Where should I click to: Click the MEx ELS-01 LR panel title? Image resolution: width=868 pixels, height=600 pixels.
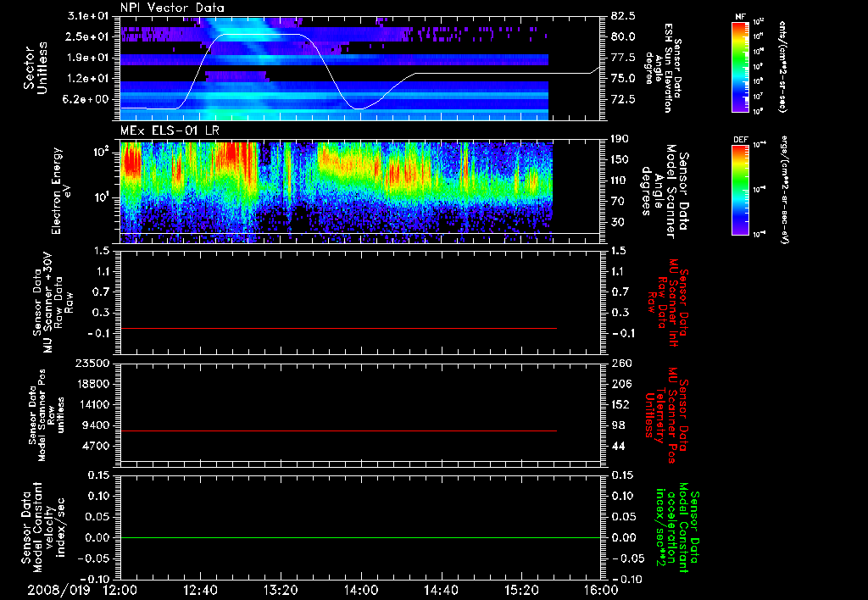coord(170,131)
